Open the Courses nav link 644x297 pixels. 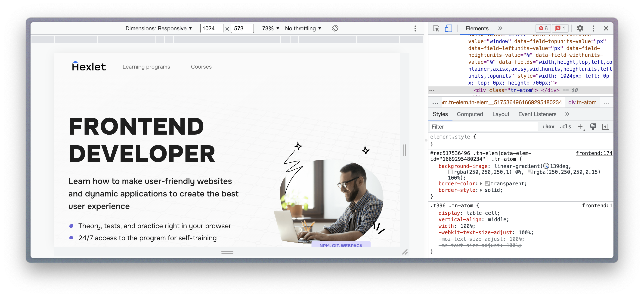click(201, 67)
